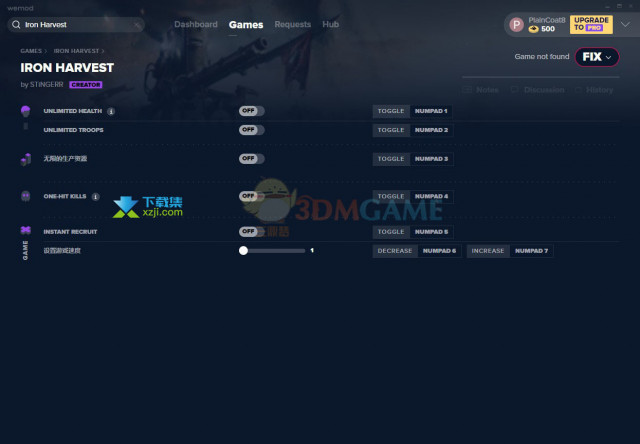
Task: Open the Dashboard tab
Action: click(196, 24)
